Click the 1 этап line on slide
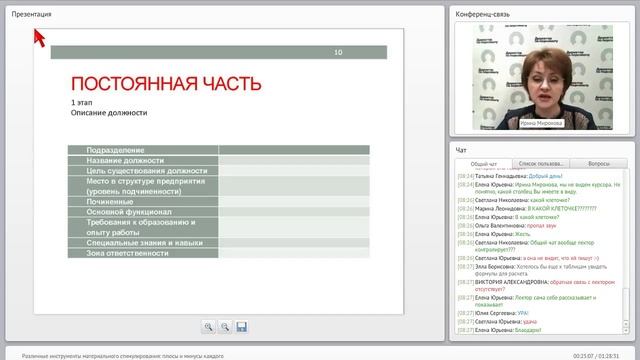This screenshot has width=640, height=360. 82,102
